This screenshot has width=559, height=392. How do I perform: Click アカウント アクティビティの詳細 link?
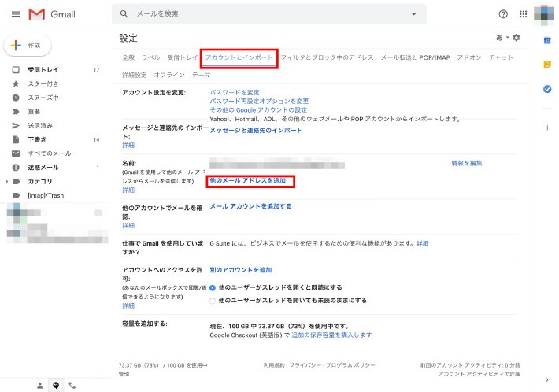click(x=479, y=374)
